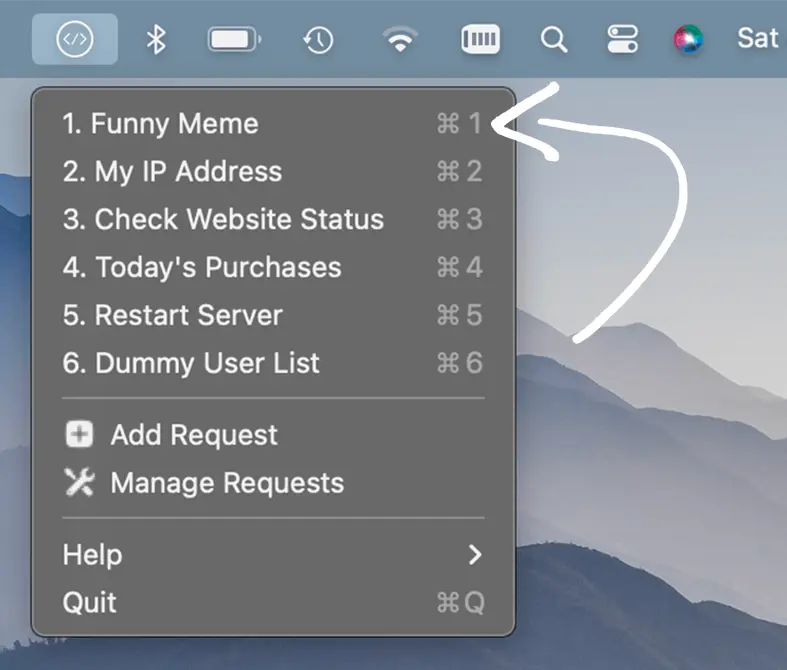
Task: Open Spotlight search magnifier icon
Action: coord(554,40)
